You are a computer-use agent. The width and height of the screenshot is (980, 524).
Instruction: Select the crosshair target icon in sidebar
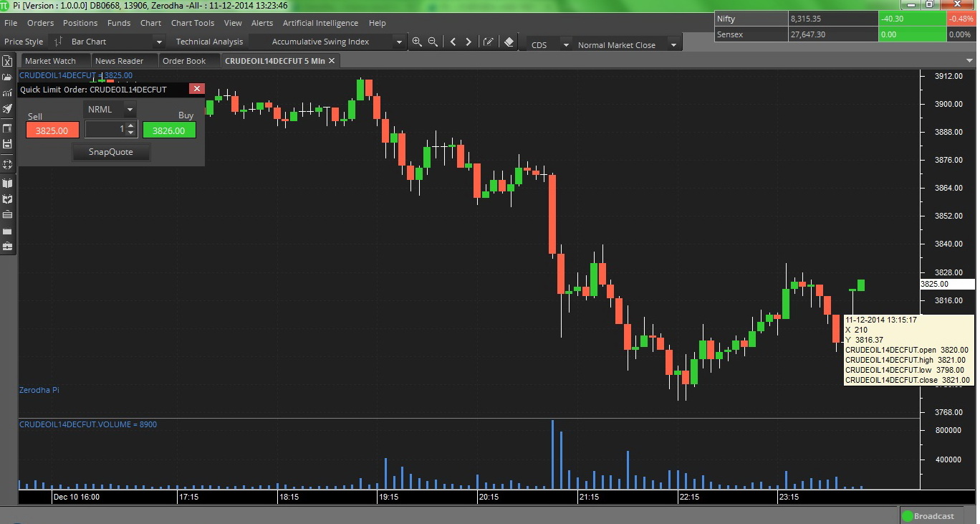[x=7, y=164]
